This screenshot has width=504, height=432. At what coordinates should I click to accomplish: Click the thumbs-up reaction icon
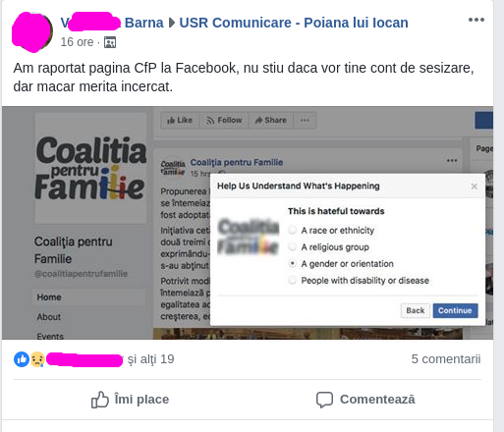tap(22, 359)
